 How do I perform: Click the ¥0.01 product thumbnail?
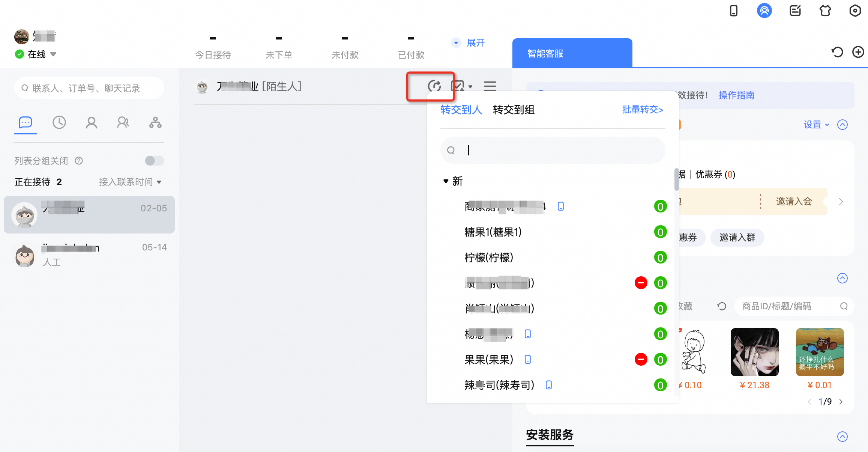(820, 352)
